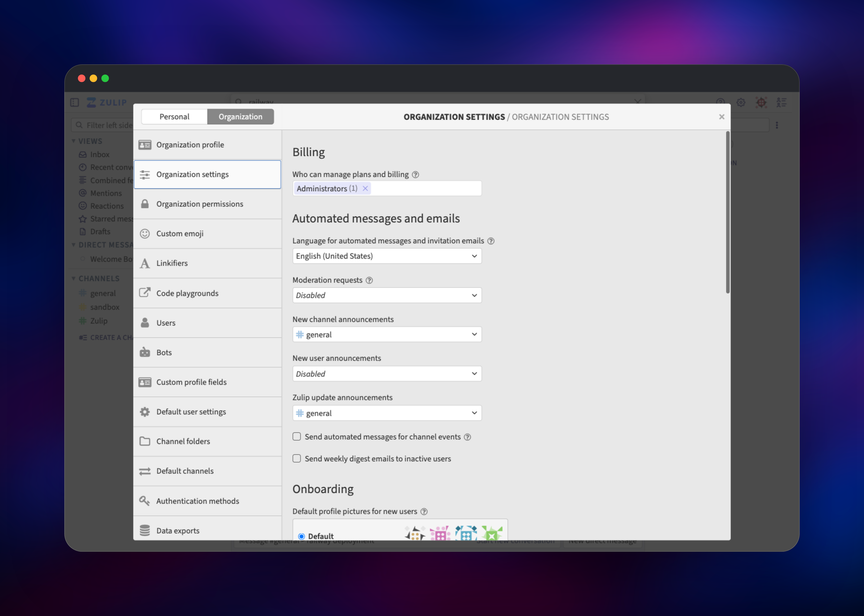Click help icon beside channel events checkbox
The width and height of the screenshot is (864, 616).
[468, 437]
